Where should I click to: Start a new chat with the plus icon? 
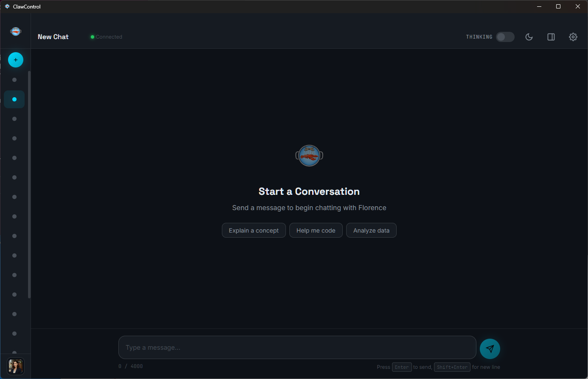coord(16,60)
